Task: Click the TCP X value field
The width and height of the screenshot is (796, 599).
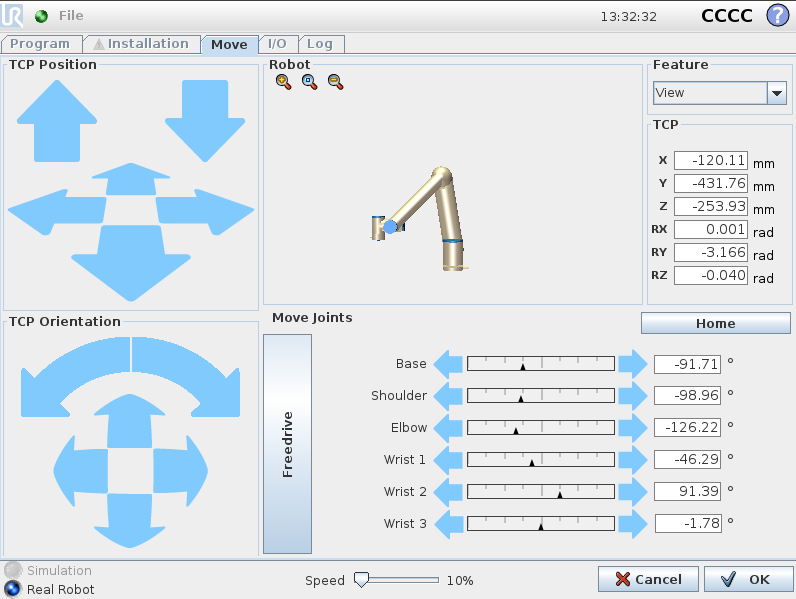Action: pyautogui.click(x=710, y=160)
